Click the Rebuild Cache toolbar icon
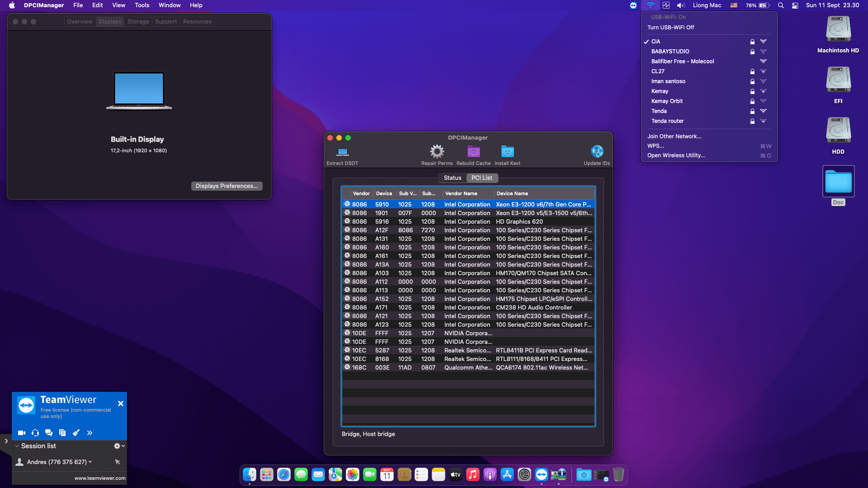 pyautogui.click(x=473, y=151)
